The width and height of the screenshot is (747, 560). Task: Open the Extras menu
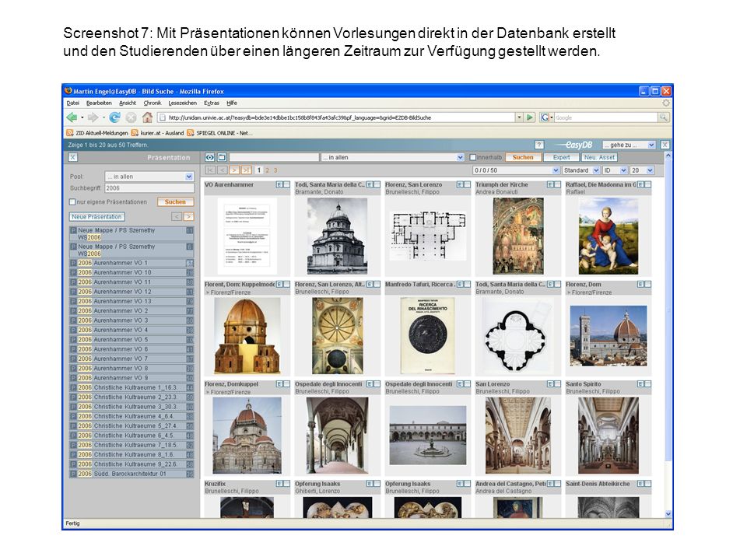pos(212,103)
